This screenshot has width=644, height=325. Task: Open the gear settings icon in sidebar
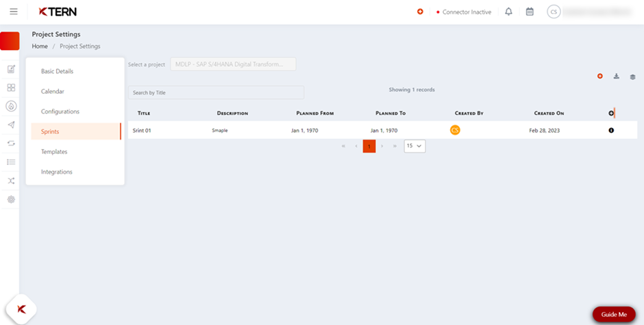(11, 199)
